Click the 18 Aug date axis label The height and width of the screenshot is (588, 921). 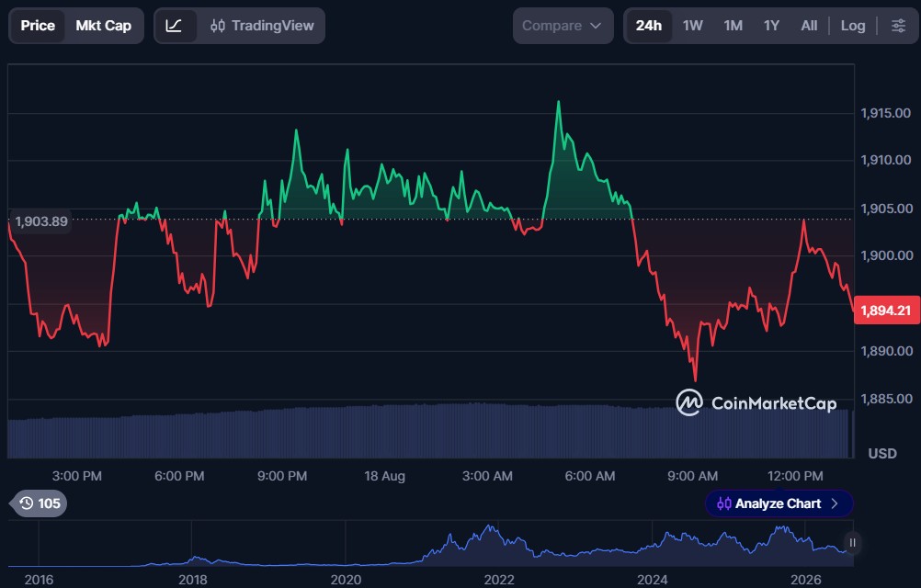(x=385, y=476)
